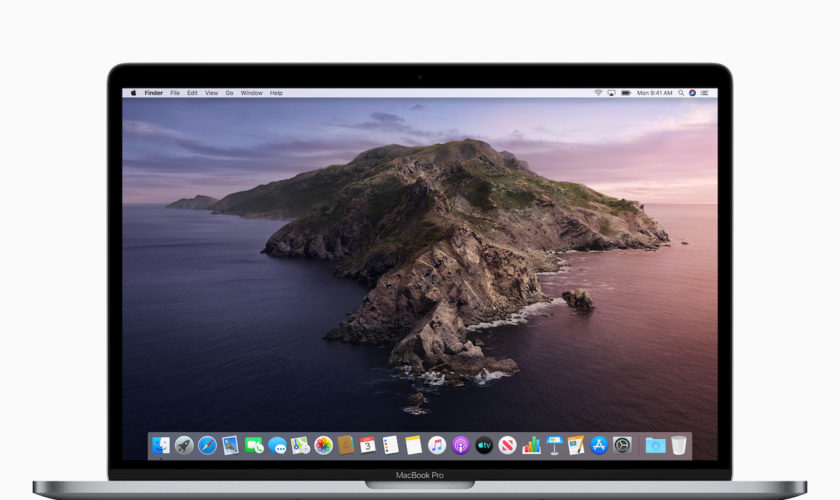840x500 pixels.
Task: Open the Calendar app icon
Action: point(368,445)
